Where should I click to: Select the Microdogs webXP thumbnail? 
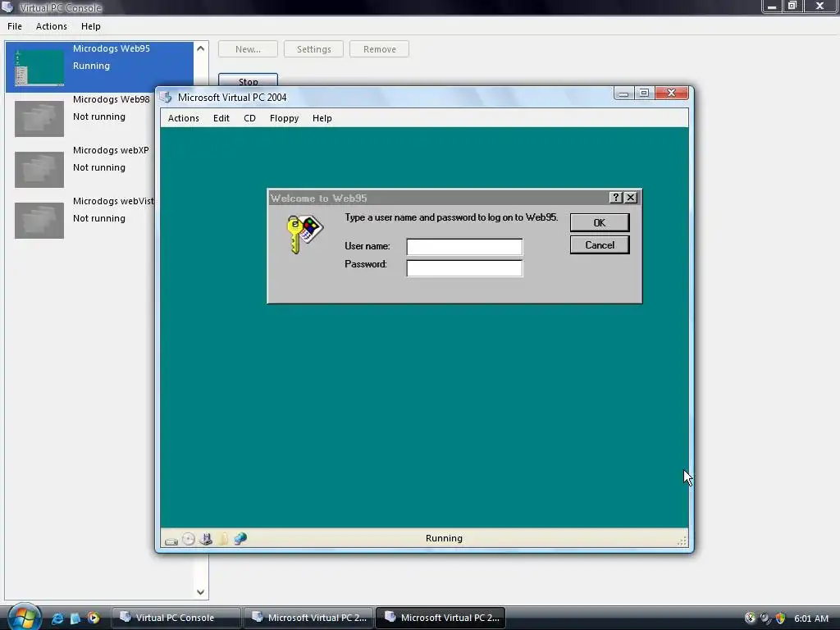point(39,169)
